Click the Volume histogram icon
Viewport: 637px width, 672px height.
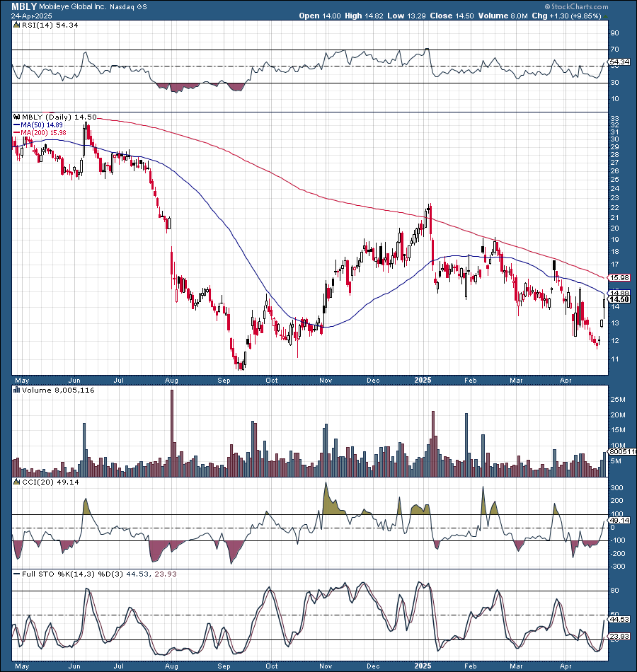(16, 390)
